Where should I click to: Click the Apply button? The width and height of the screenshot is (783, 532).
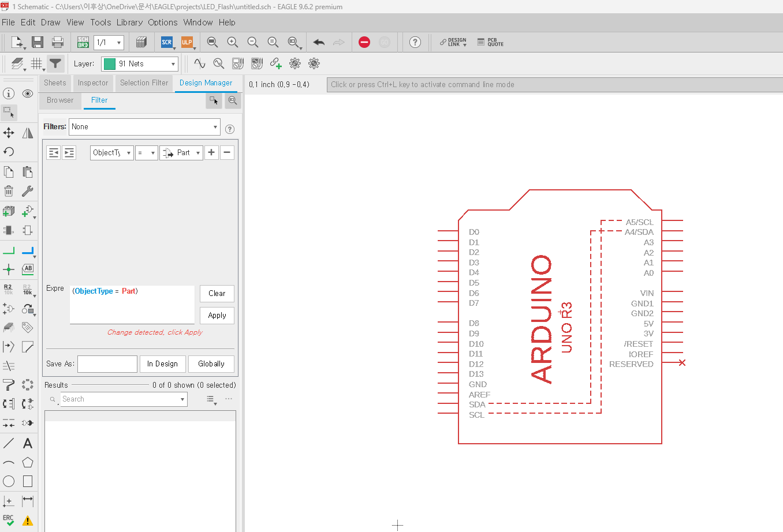pos(217,316)
